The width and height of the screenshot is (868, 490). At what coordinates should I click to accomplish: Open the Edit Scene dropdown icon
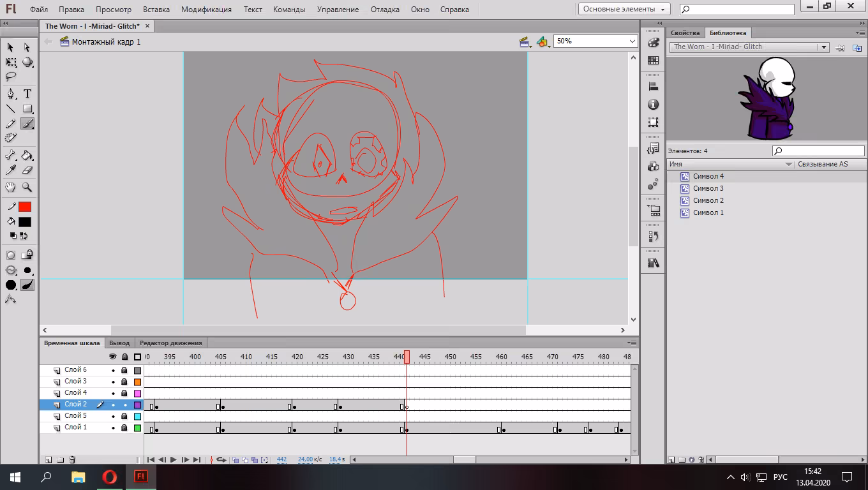[x=526, y=42]
